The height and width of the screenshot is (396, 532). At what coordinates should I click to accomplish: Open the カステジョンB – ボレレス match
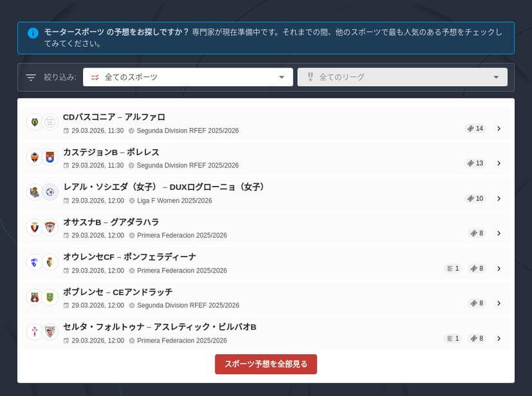tap(111, 152)
